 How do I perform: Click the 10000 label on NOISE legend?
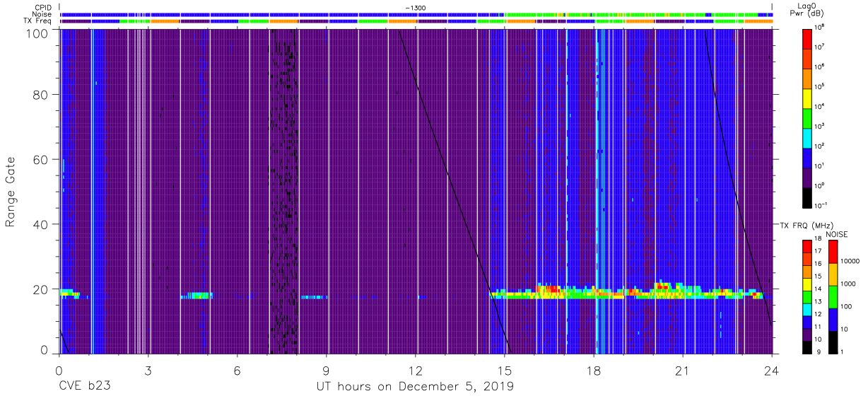(850, 261)
